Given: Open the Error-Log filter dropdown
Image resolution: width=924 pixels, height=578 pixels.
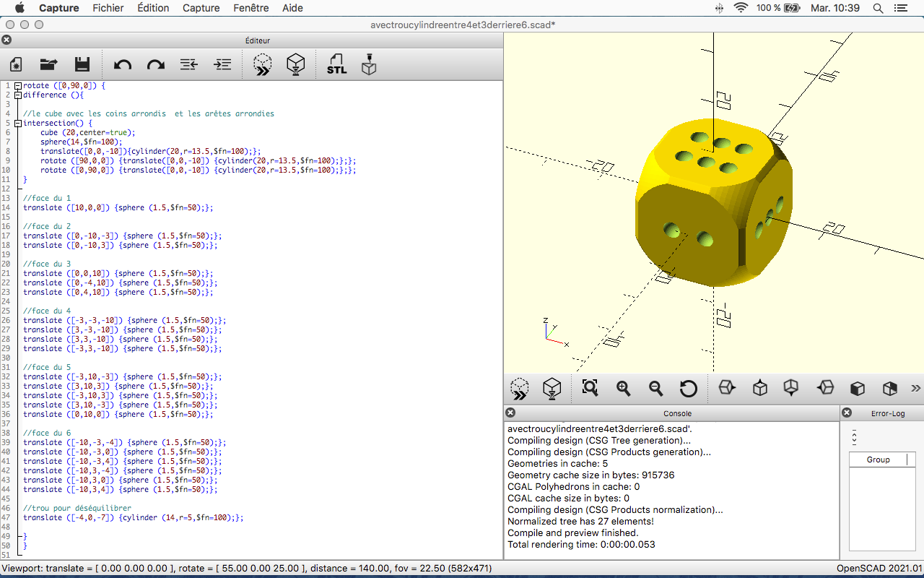Looking at the screenshot, I should (855, 437).
